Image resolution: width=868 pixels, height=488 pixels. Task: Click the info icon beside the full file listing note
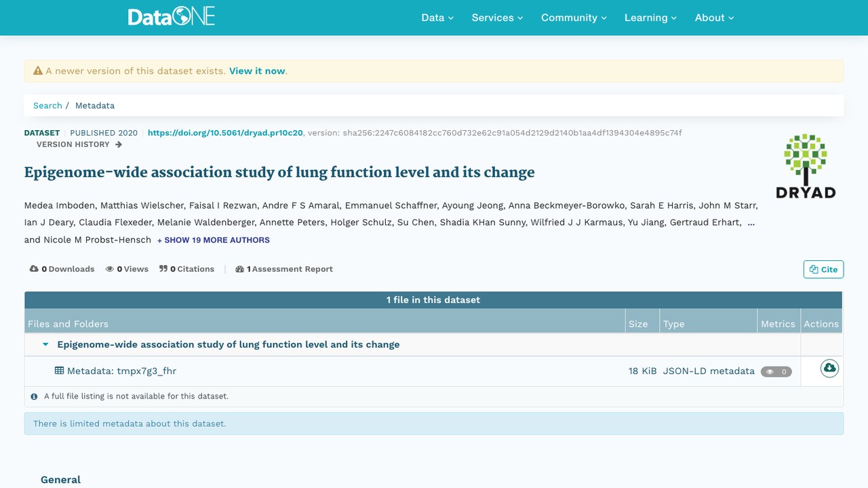(35, 396)
